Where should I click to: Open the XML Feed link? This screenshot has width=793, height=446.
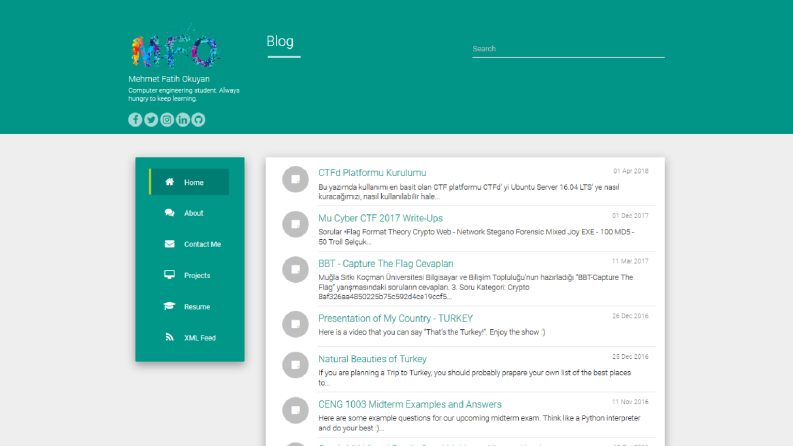point(189,338)
